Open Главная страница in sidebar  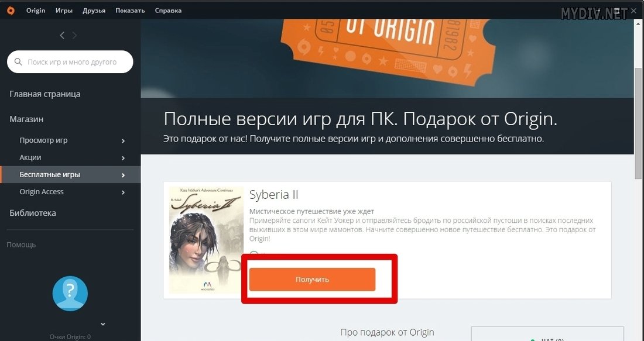[x=44, y=94]
